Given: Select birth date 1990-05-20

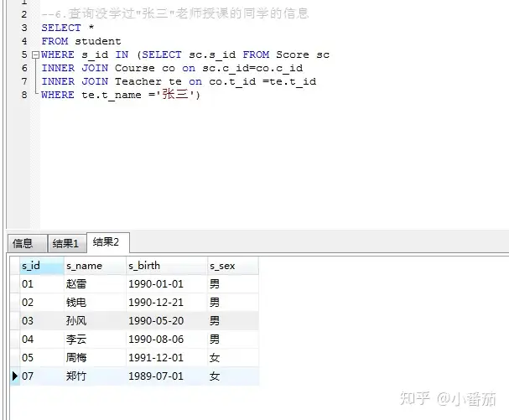Looking at the screenshot, I should click(x=167, y=321).
